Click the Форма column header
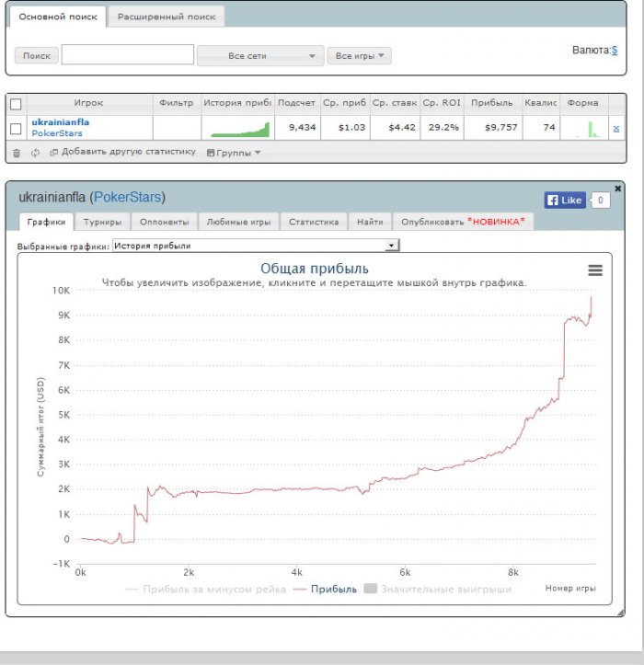This screenshot has width=644, height=665. (583, 103)
